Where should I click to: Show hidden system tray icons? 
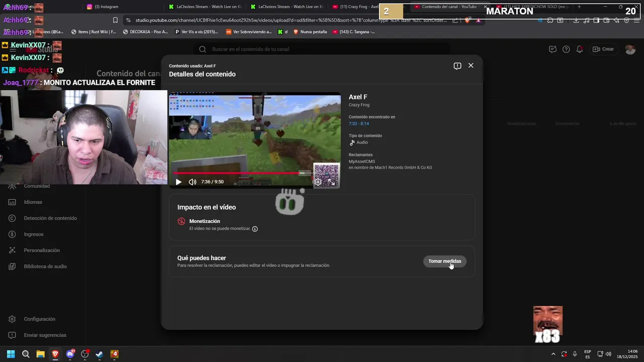coord(553,354)
